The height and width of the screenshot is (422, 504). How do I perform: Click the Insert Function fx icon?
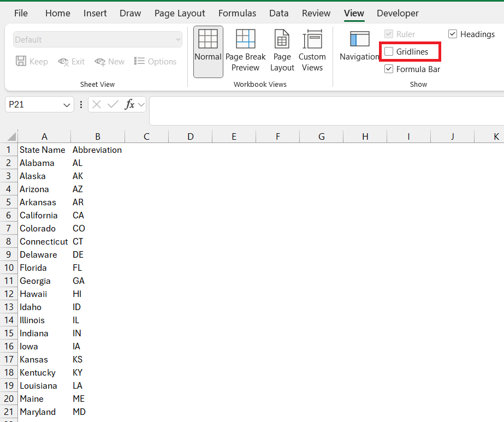(129, 104)
